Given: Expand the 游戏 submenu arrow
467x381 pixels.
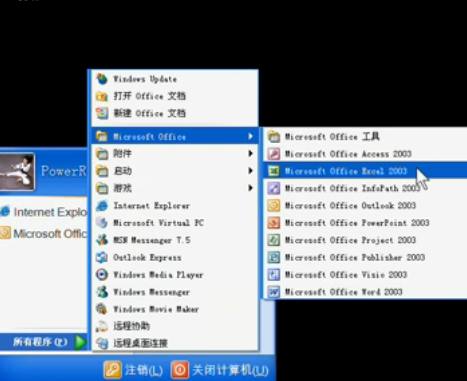Looking at the screenshot, I should click(x=250, y=188).
